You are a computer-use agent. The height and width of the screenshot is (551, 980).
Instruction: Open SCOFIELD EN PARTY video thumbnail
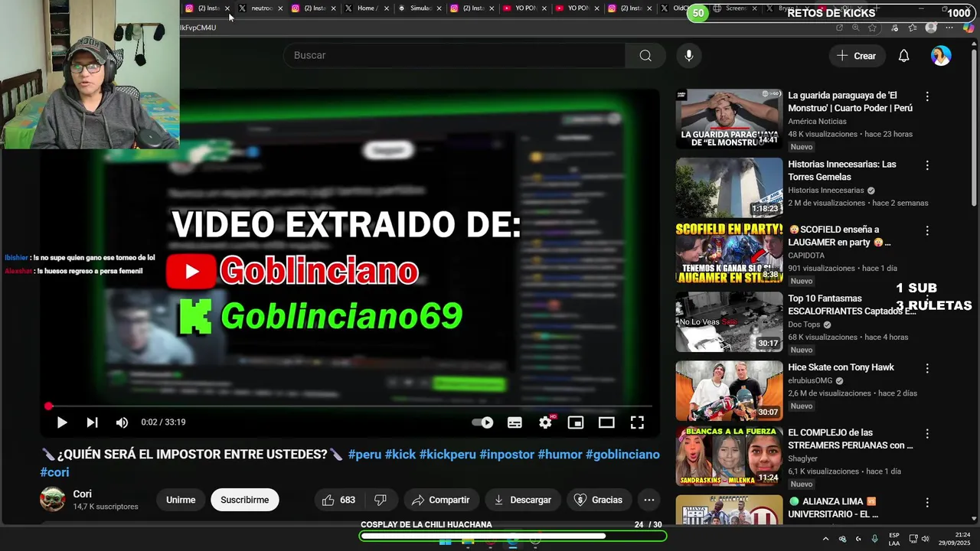point(729,253)
